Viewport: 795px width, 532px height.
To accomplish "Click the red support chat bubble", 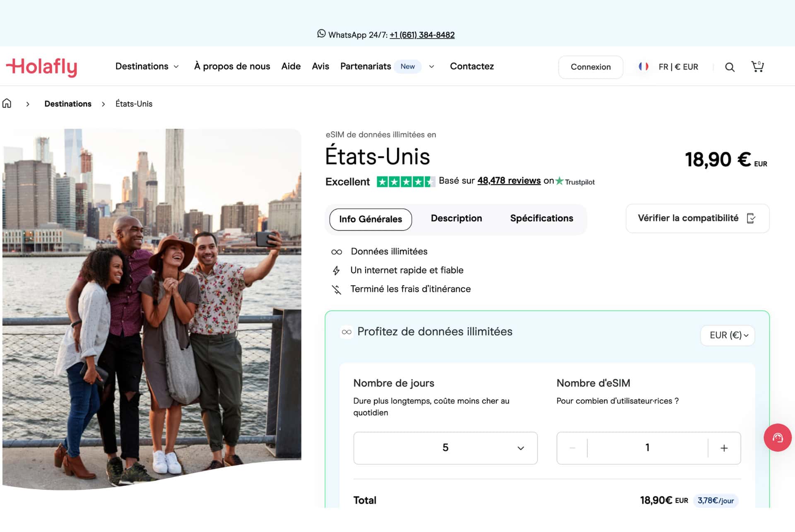I will tap(777, 438).
